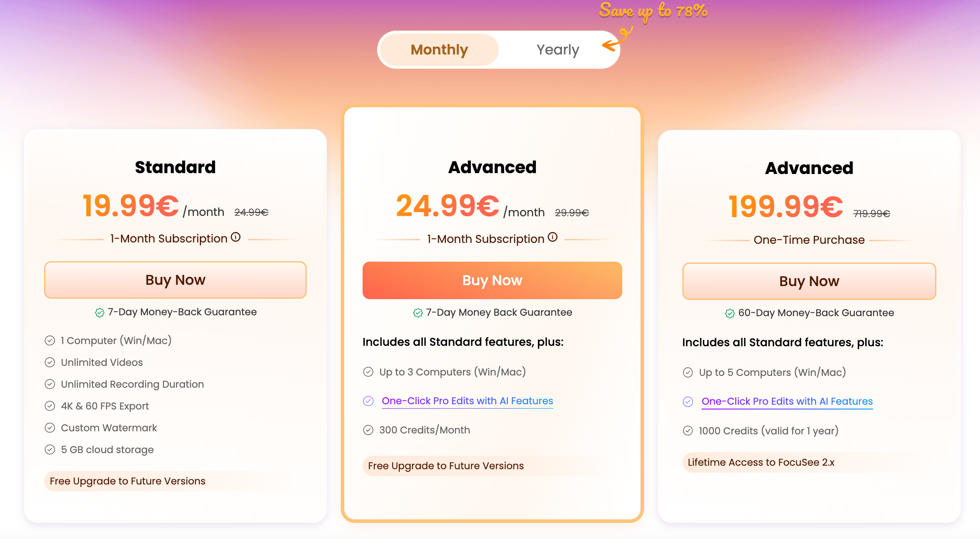This screenshot has height=539, width=980.
Task: Click the 24.99€ Advanced price
Action: (448, 206)
